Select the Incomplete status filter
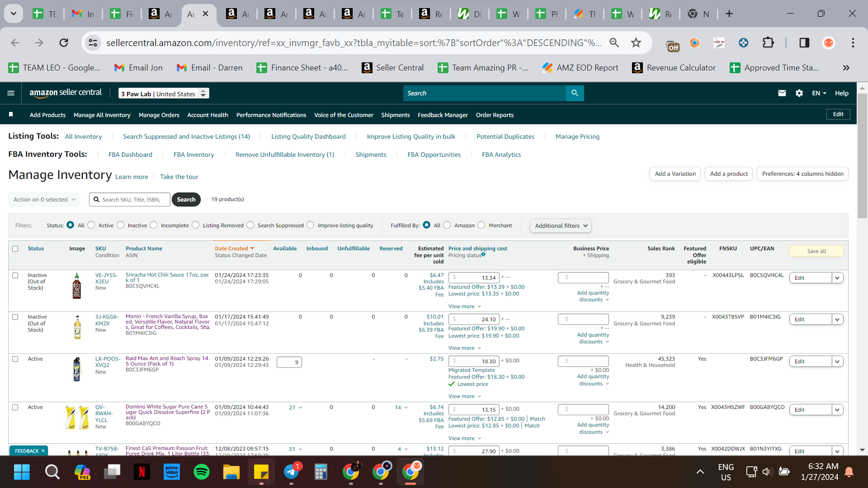 [154, 225]
